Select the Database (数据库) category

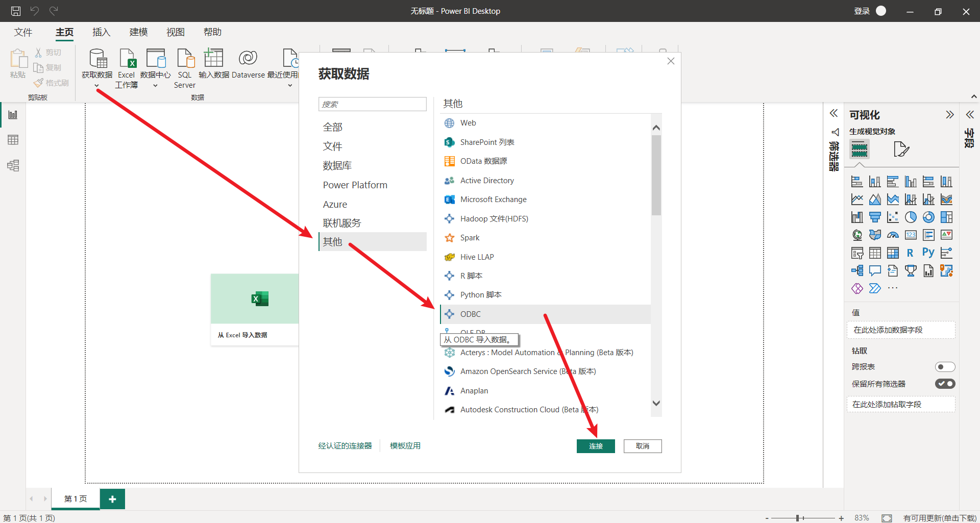click(x=337, y=166)
